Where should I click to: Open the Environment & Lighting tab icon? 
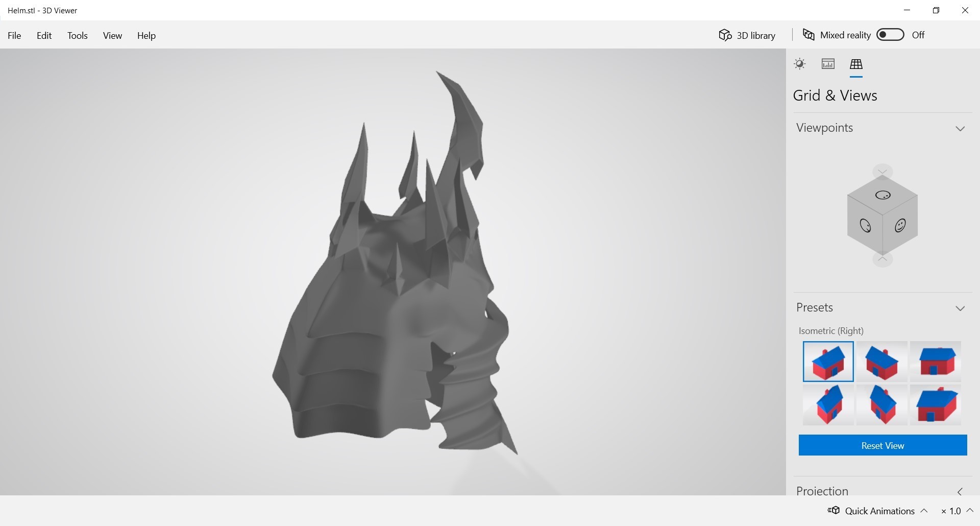799,64
